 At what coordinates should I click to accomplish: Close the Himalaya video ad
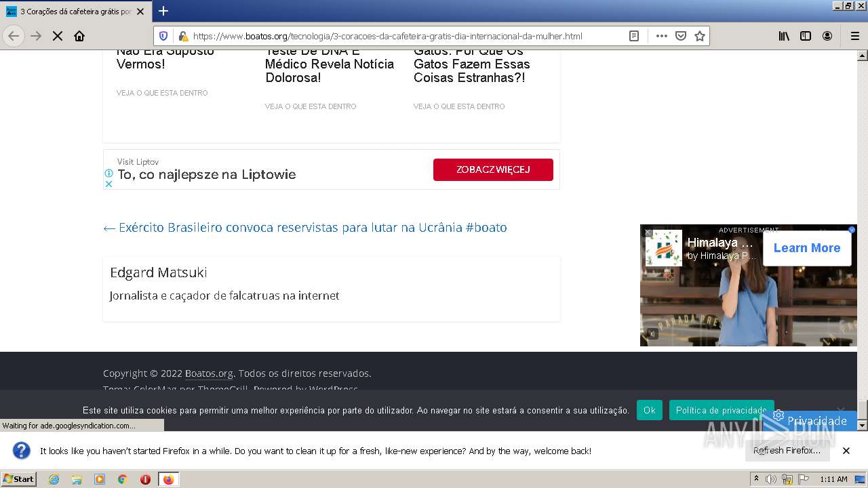pyautogui.click(x=648, y=232)
